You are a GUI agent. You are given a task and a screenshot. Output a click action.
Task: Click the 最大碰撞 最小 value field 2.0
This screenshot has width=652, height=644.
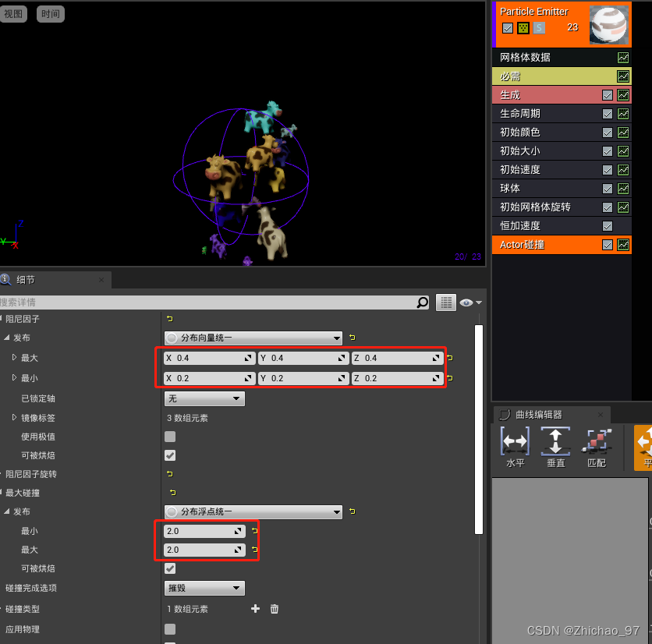click(x=204, y=531)
